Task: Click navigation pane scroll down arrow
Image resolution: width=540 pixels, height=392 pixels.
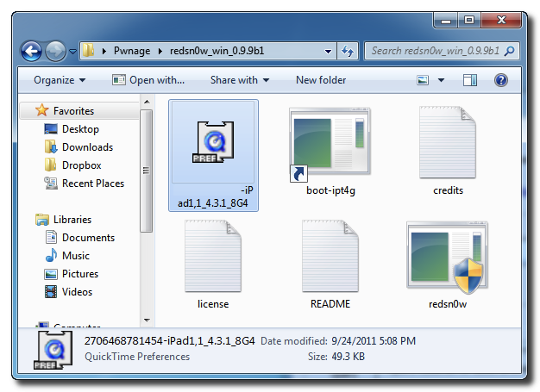Action: (147, 320)
